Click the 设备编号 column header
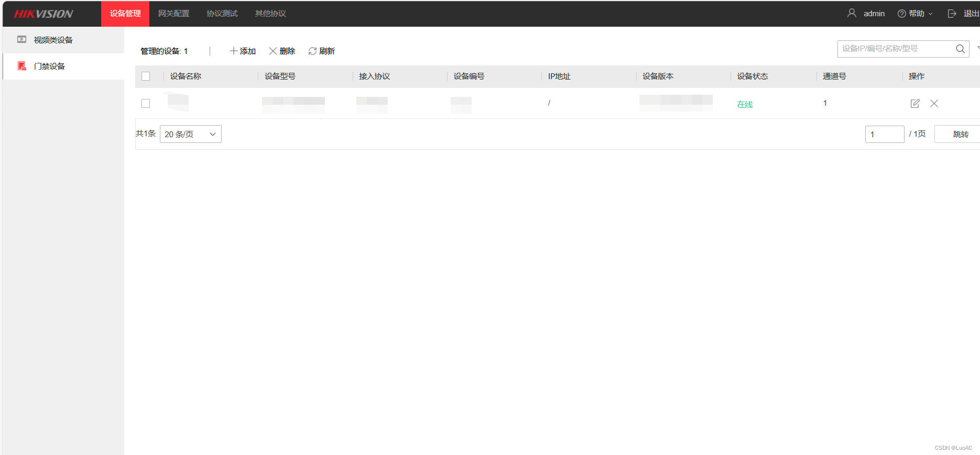Viewport: 980px width, 455px height. 469,76
